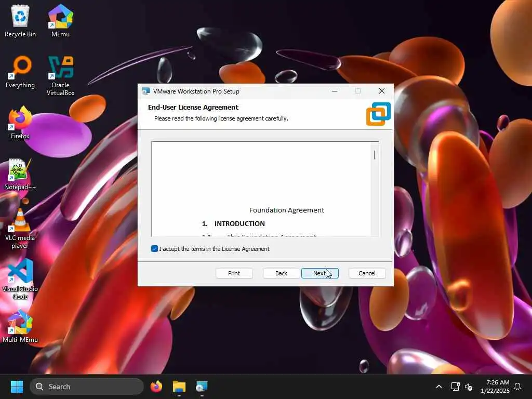Image resolution: width=532 pixels, height=399 pixels.
Task: Go Back in the VMware setup
Action: 281,273
